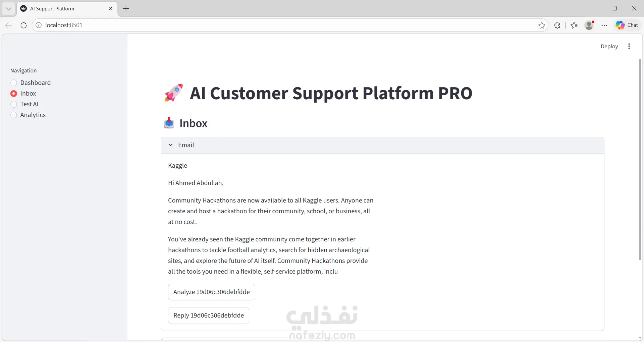The image size is (644, 342).
Task: Open browser settings and more menu
Action: click(604, 25)
